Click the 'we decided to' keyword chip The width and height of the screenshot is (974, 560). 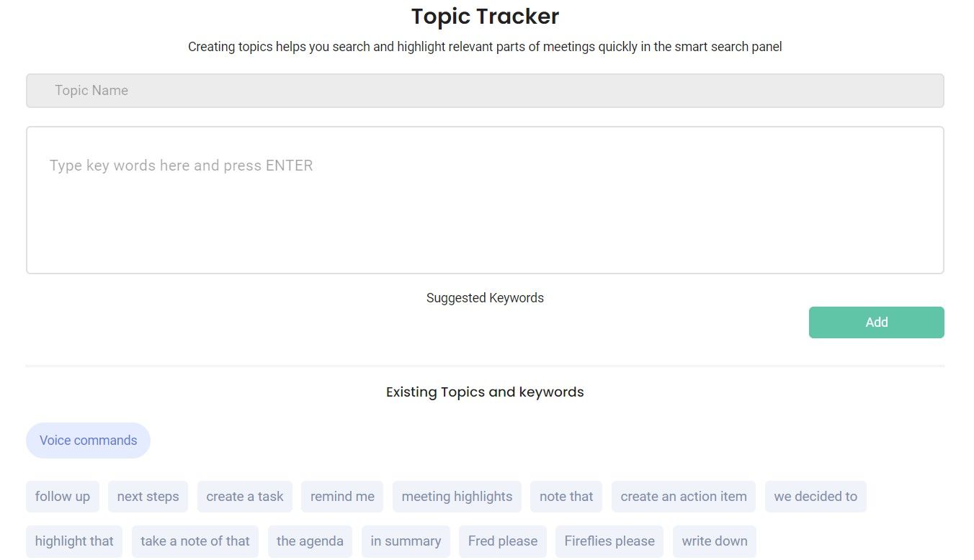816,496
